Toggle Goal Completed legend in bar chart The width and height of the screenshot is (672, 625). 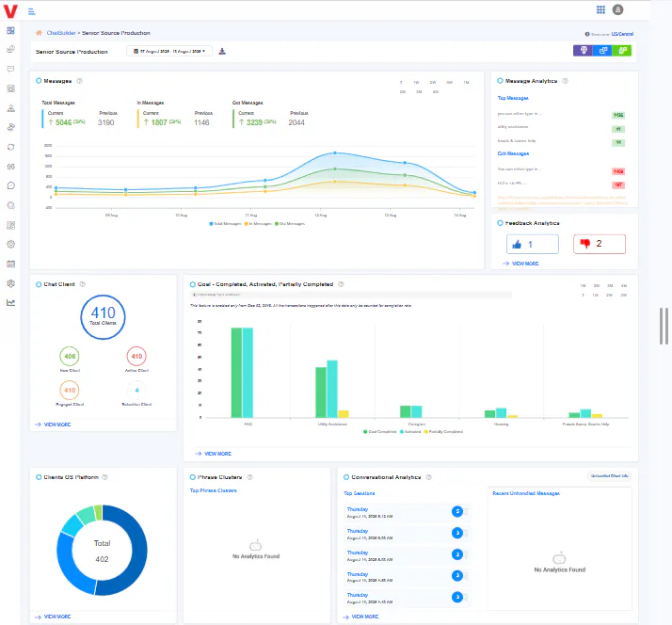tap(379, 432)
